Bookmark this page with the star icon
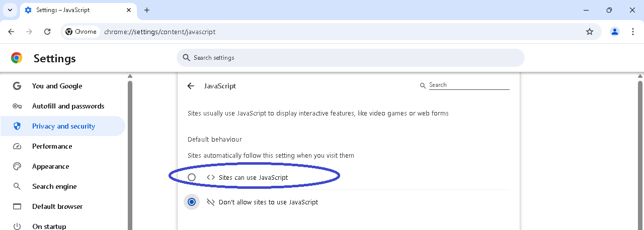This screenshot has height=230, width=644. [590, 32]
